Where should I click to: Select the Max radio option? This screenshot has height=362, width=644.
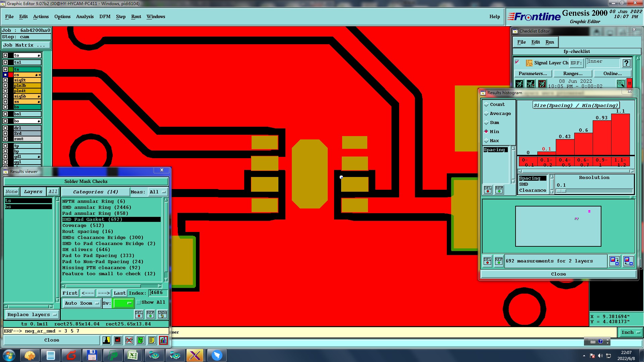click(486, 141)
